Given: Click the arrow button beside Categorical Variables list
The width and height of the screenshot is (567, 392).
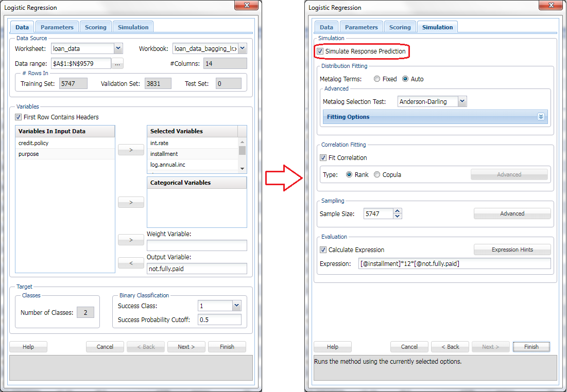Looking at the screenshot, I should click(x=131, y=203).
